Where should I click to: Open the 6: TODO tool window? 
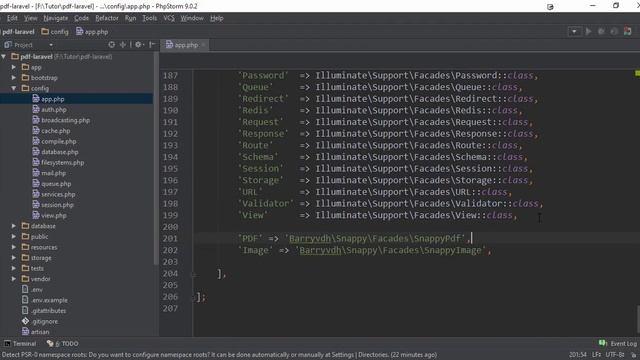(x=62, y=344)
